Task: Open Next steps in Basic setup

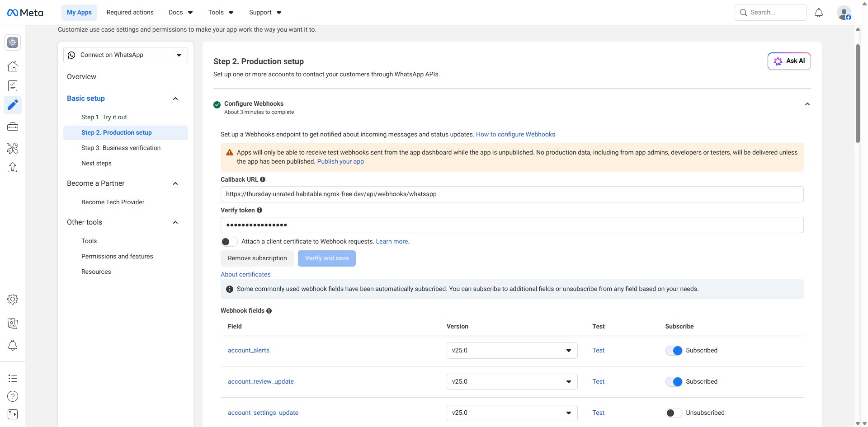Action: (96, 163)
